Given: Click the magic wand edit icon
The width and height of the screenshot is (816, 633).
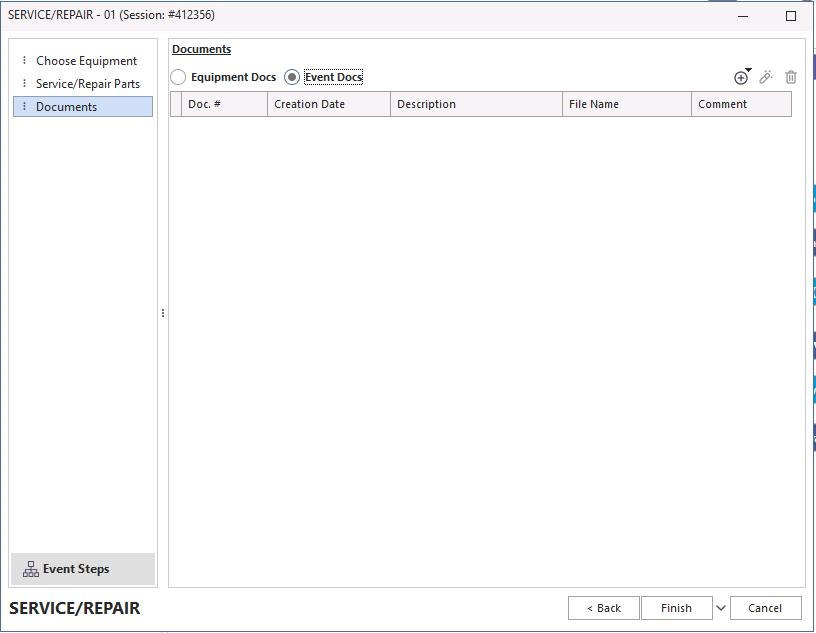Looking at the screenshot, I should (766, 77).
